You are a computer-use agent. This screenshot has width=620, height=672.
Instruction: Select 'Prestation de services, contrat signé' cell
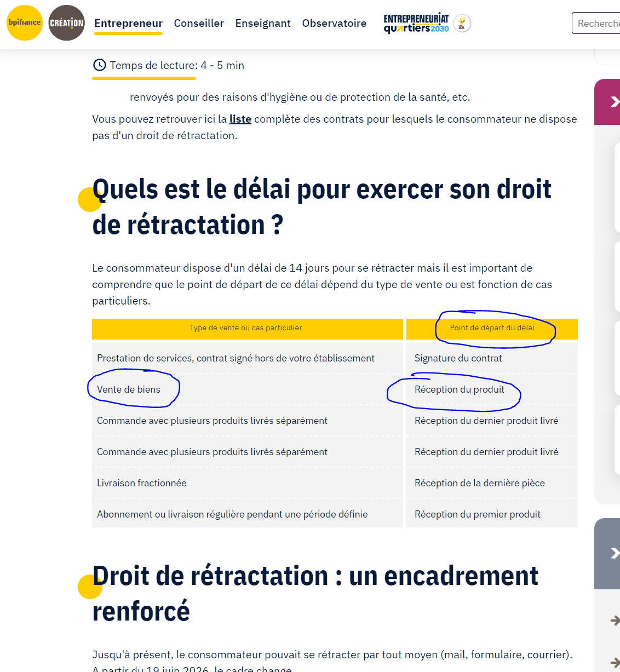[248, 358]
